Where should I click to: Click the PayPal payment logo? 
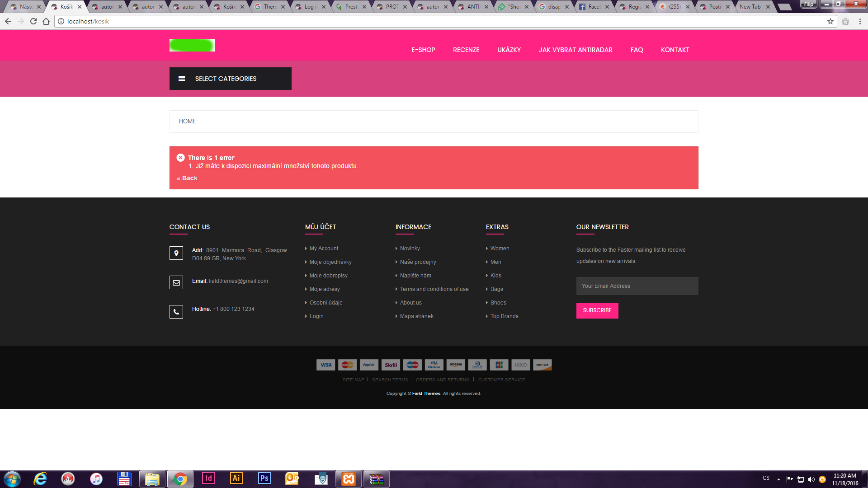click(369, 365)
